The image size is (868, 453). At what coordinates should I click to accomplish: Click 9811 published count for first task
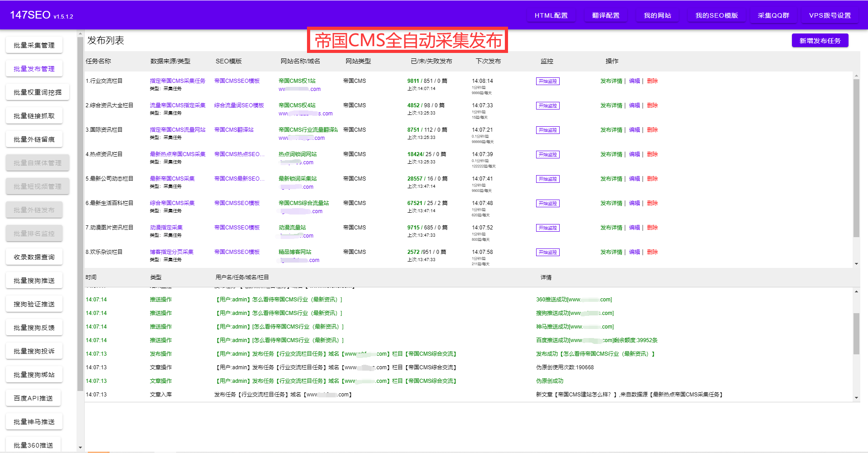click(413, 81)
